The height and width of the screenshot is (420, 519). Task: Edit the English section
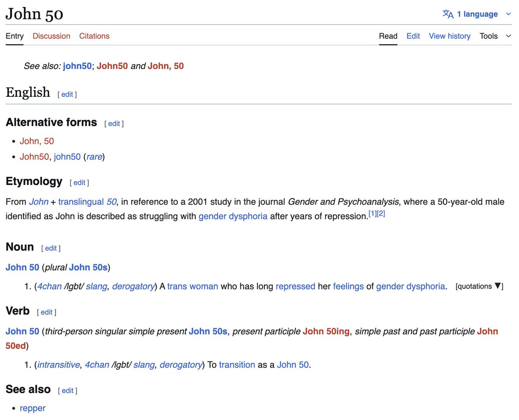click(x=67, y=94)
